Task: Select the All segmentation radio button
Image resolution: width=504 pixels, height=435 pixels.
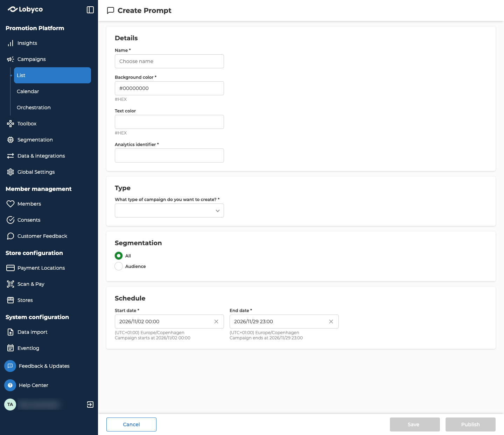Action: tap(119, 256)
